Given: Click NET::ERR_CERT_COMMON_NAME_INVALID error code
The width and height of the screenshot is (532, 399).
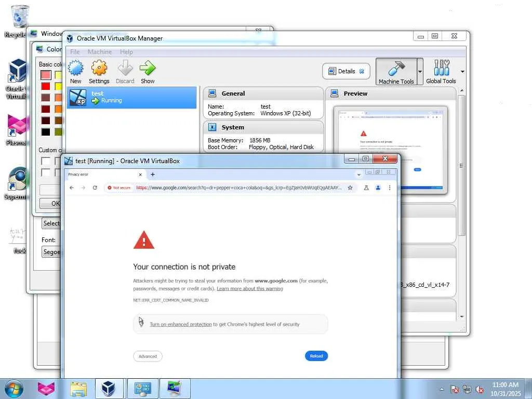Looking at the screenshot, I should click(x=170, y=300).
